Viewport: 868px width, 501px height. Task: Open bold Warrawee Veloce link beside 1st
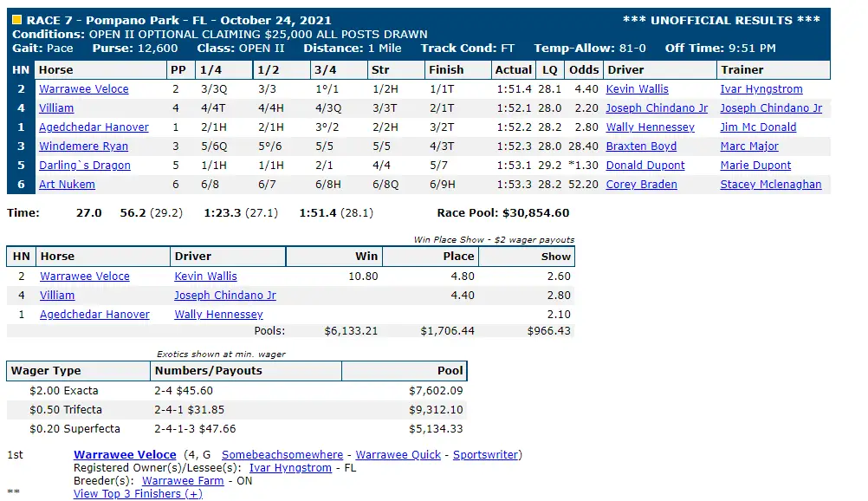tap(125, 454)
